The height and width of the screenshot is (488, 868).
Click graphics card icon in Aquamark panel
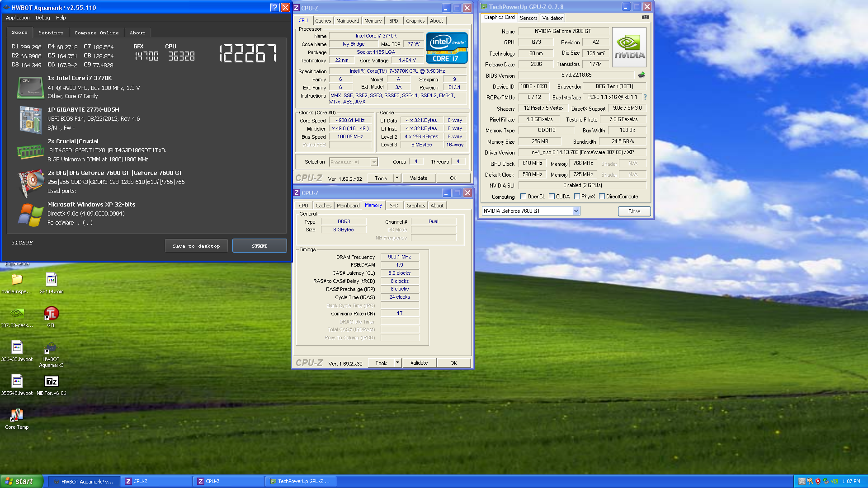tap(30, 183)
